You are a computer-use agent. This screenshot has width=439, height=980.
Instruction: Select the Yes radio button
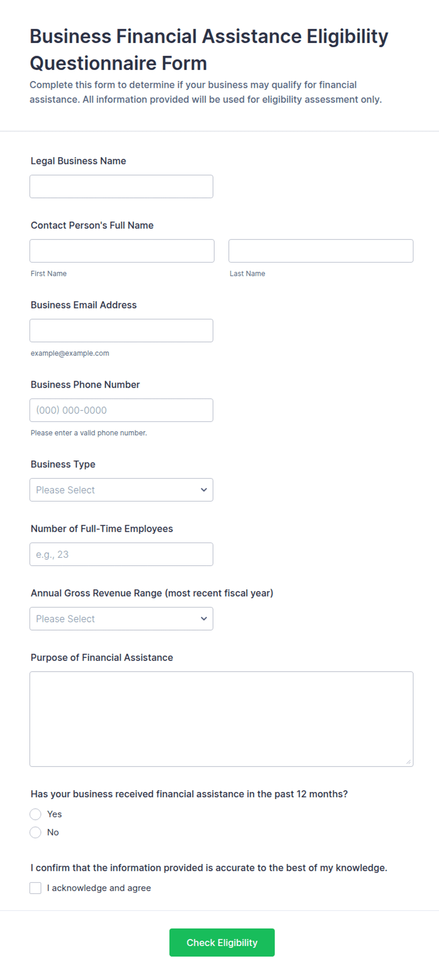tap(35, 814)
